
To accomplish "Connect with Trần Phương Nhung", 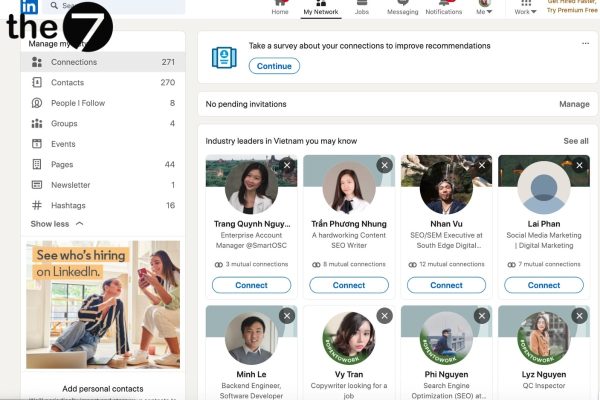I will click(x=349, y=285).
